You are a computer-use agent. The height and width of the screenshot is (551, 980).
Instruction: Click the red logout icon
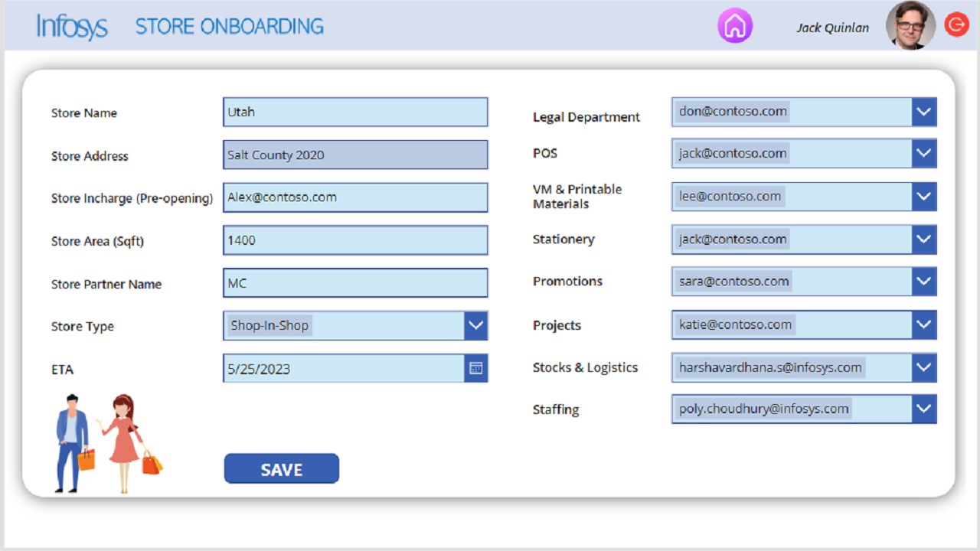(x=956, y=25)
